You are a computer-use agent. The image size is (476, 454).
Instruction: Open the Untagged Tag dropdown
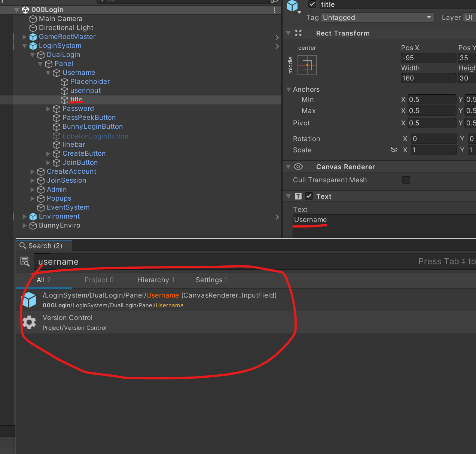click(x=377, y=17)
